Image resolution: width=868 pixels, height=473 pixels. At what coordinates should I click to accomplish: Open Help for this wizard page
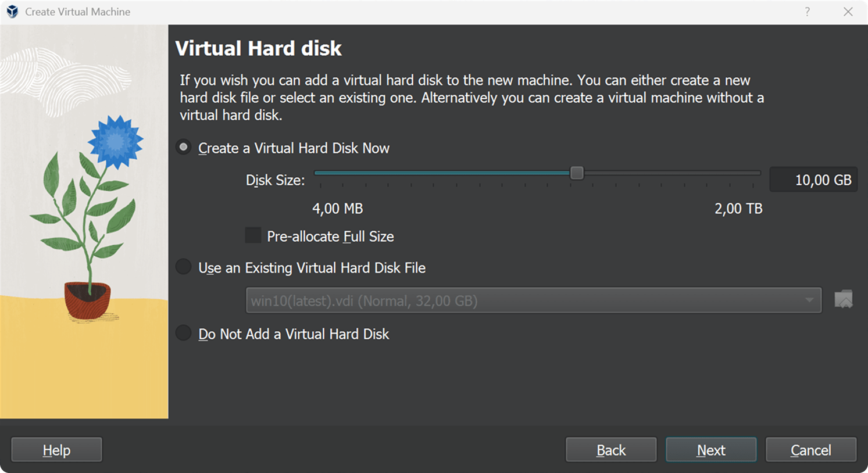pyautogui.click(x=56, y=450)
